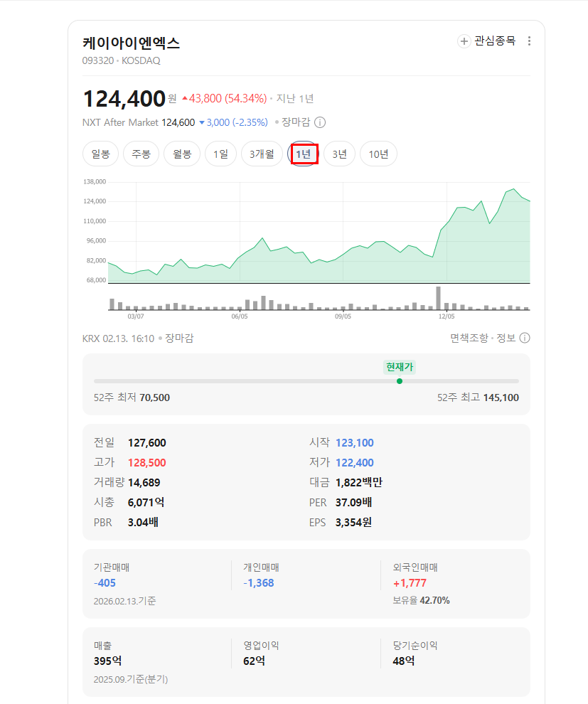The image size is (588, 704).
Task: Click the 개인매매 -1,368 figure
Action: click(x=259, y=583)
